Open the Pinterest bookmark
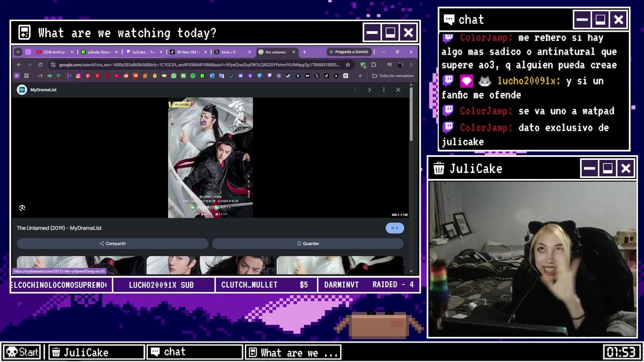Screen dimensions: 644x362 88,76
